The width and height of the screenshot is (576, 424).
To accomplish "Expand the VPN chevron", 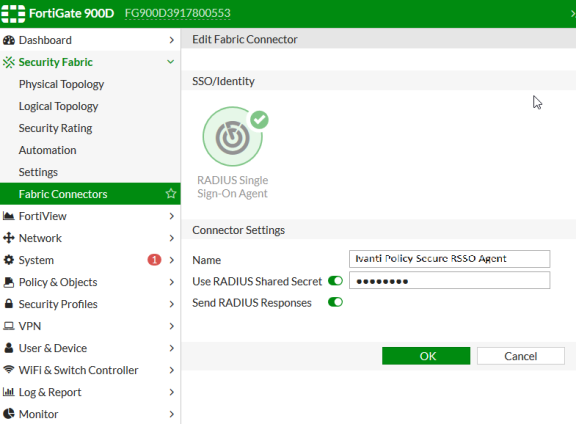I will pyautogui.click(x=171, y=326).
